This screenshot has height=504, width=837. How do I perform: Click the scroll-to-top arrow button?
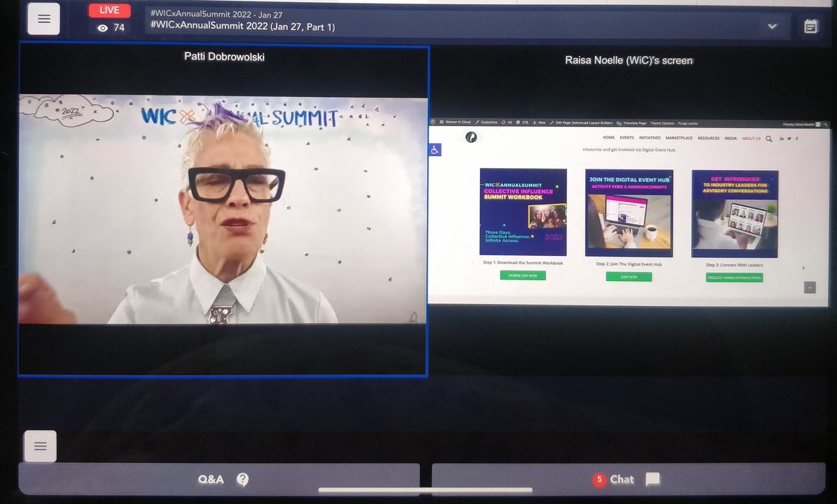point(810,287)
